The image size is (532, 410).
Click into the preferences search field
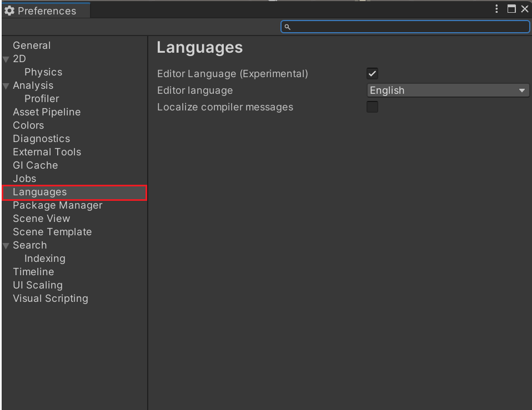(x=408, y=27)
